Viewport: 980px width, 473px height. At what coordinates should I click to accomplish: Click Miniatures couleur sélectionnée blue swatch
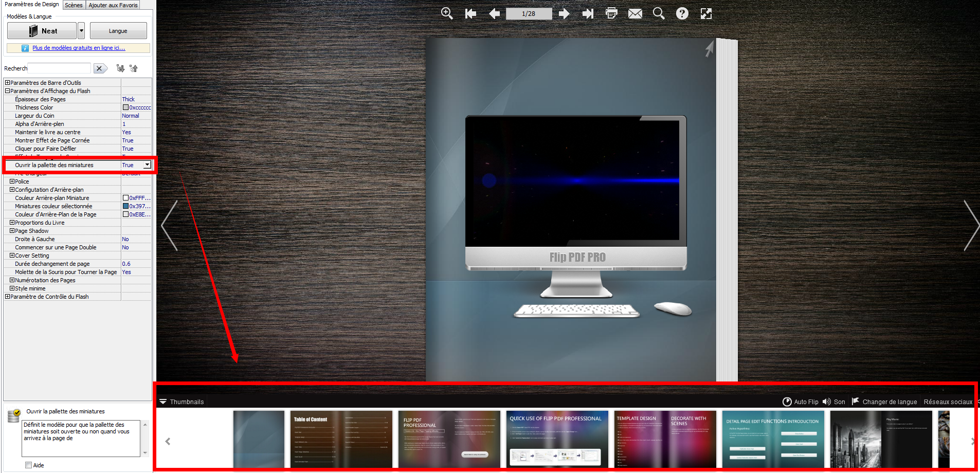coord(125,206)
